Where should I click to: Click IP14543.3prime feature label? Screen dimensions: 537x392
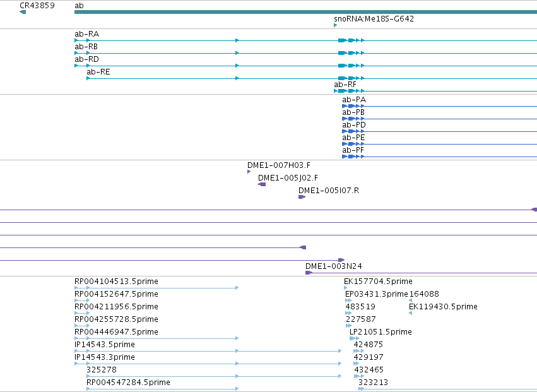pos(105,358)
